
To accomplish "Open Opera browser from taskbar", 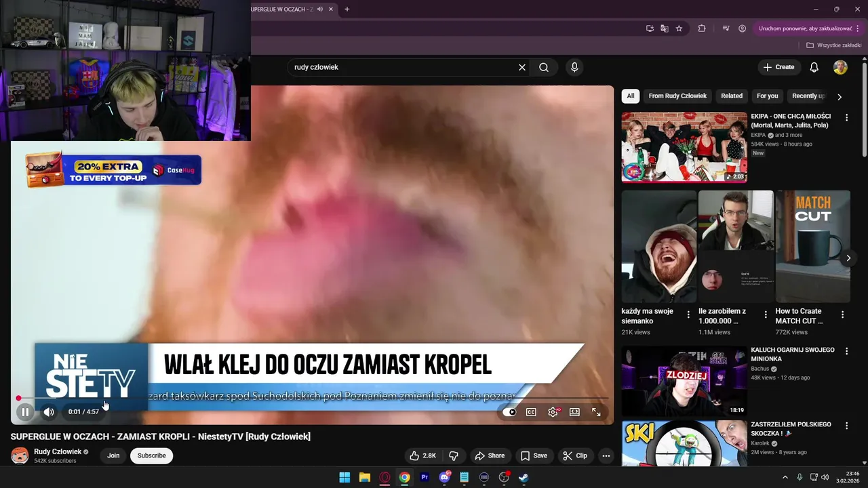I will coord(384,477).
